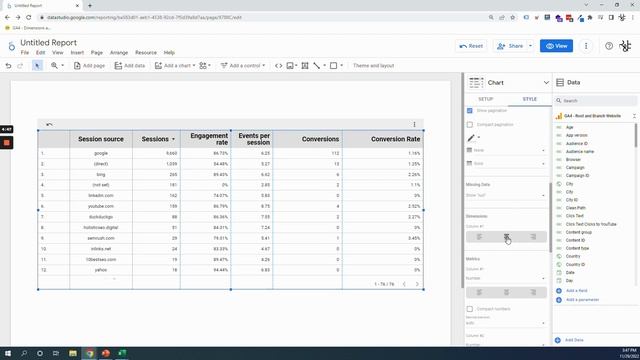Open metric column #1 Number format dropdown
640x360 pixels.
(x=506, y=278)
